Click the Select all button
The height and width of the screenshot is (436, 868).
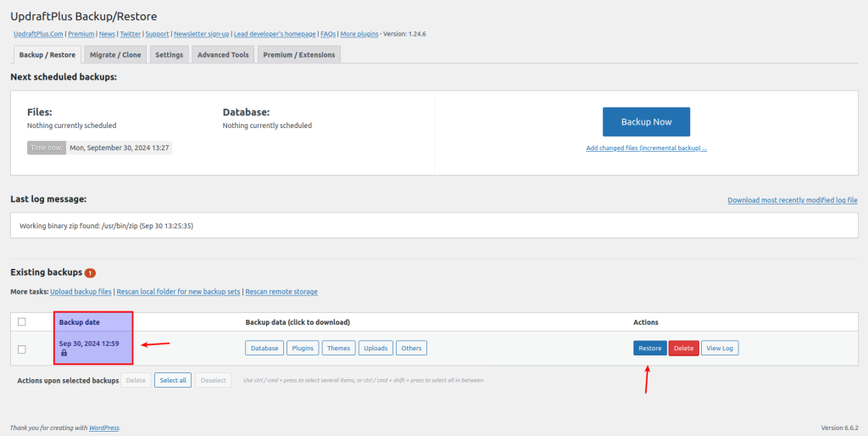(173, 380)
